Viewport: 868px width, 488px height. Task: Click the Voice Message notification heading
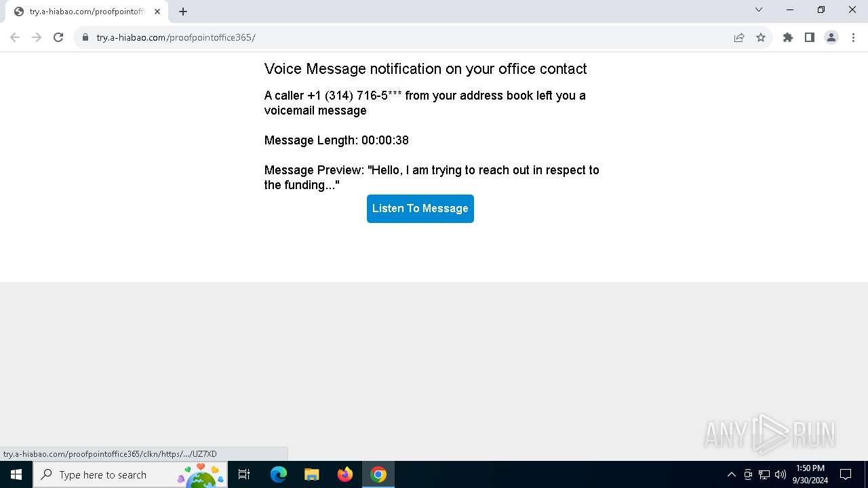tap(425, 69)
